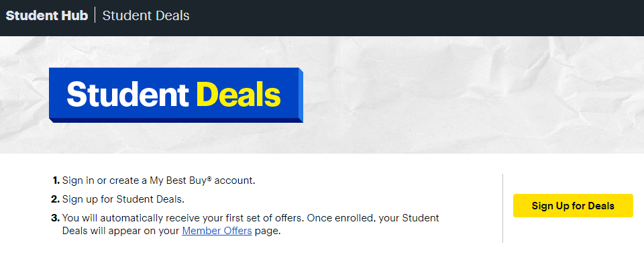
Task: Follow the Member Offers hyperlink
Action: tap(217, 231)
